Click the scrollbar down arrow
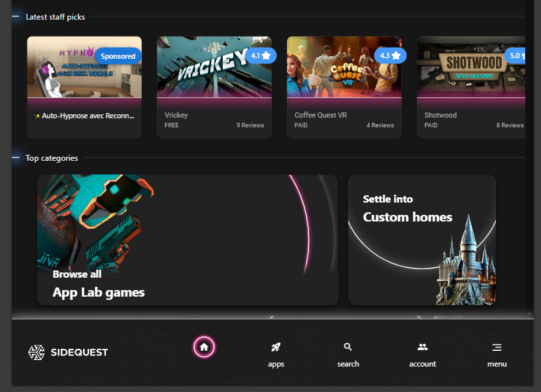The width and height of the screenshot is (541, 392). coord(529,314)
